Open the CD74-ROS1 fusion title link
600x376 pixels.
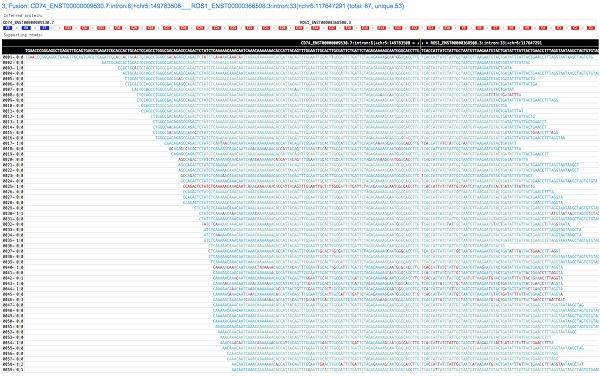tap(203, 6)
